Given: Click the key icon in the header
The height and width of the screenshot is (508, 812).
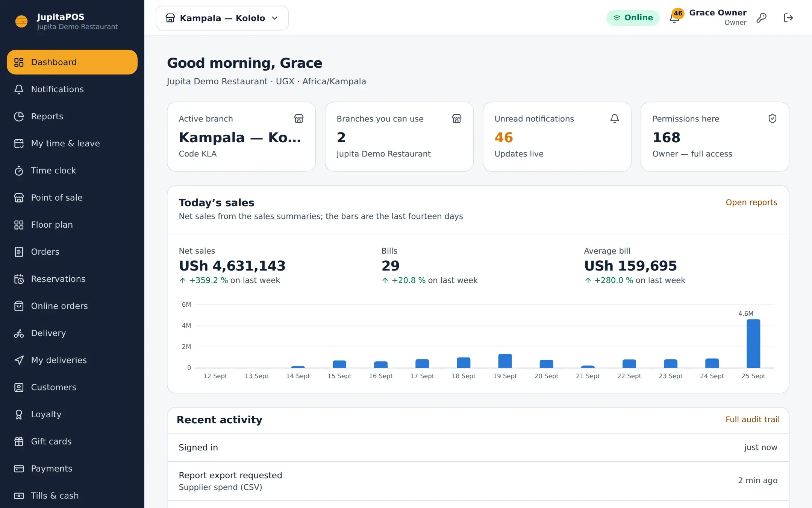Looking at the screenshot, I should coord(761,18).
